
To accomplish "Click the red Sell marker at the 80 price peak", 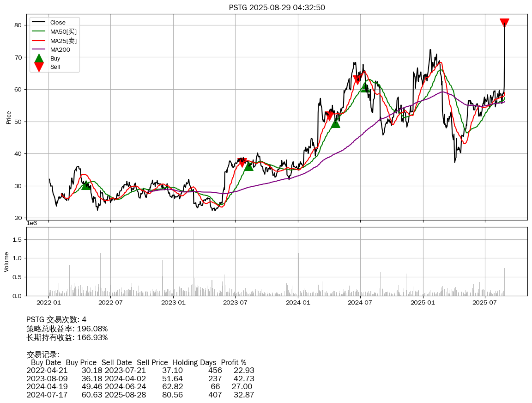I will point(504,23).
